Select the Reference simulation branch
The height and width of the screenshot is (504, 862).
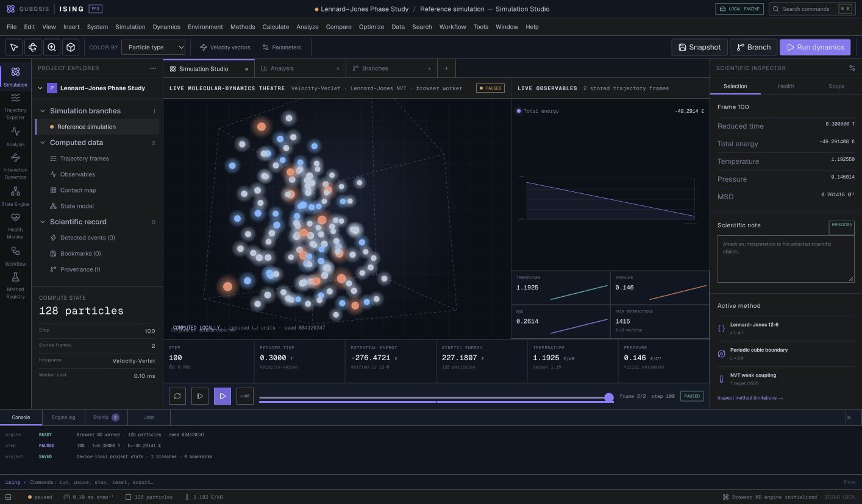point(98,127)
